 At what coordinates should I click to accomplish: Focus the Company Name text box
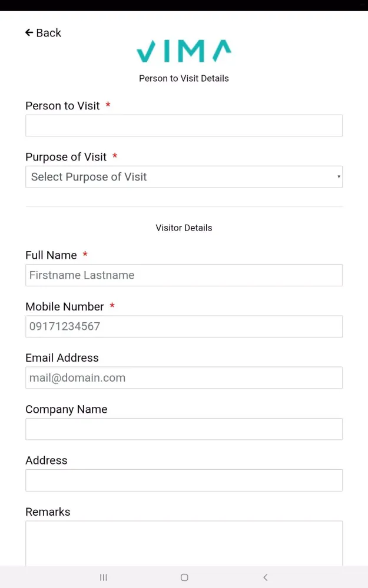(184, 429)
